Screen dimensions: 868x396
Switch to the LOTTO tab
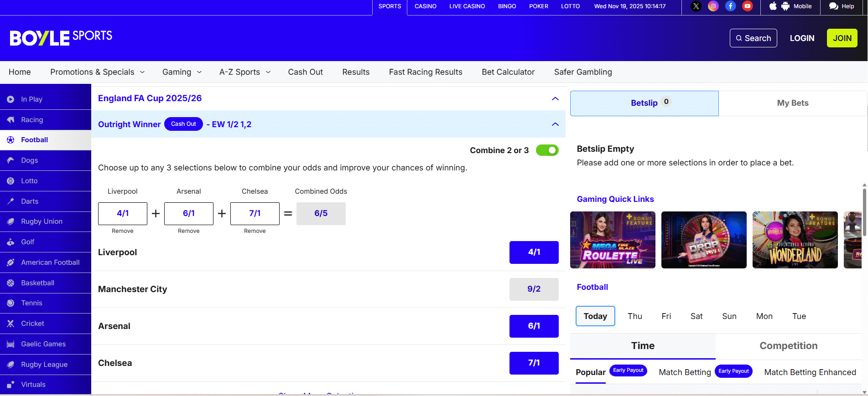coord(571,6)
